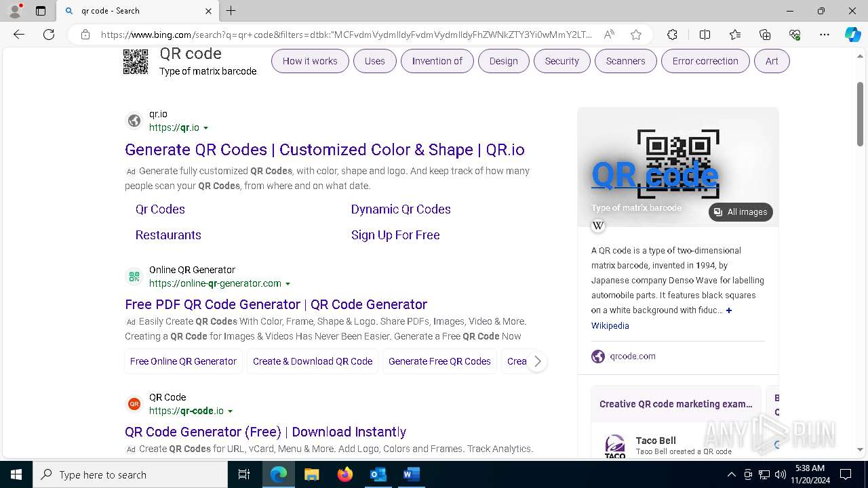Close the qr code - Search tab
This screenshot has height=488, width=868.
(208, 11)
